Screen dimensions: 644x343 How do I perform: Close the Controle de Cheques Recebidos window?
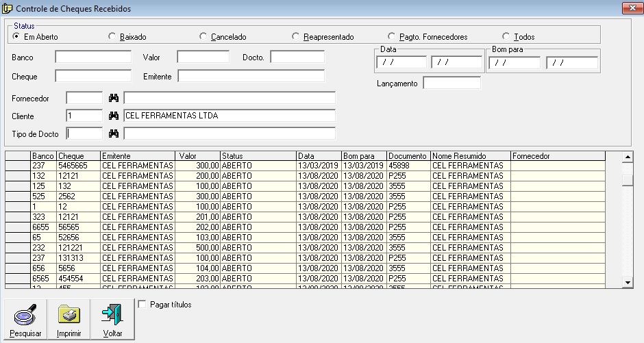pyautogui.click(x=630, y=8)
